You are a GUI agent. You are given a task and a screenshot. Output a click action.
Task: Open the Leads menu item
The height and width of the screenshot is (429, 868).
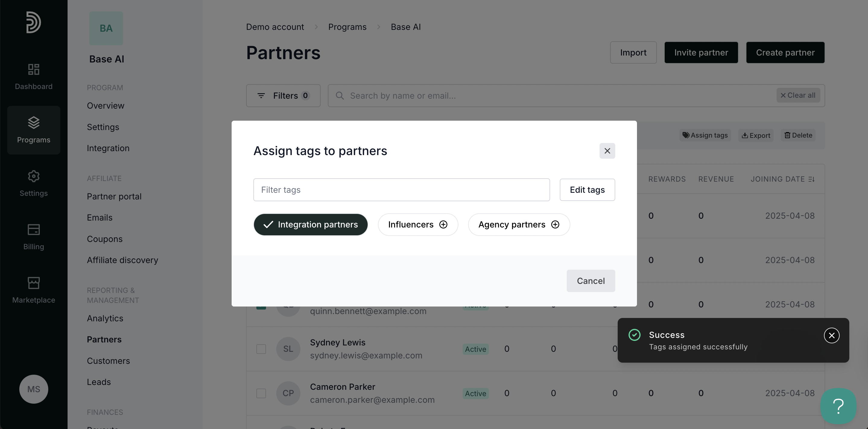click(x=99, y=382)
